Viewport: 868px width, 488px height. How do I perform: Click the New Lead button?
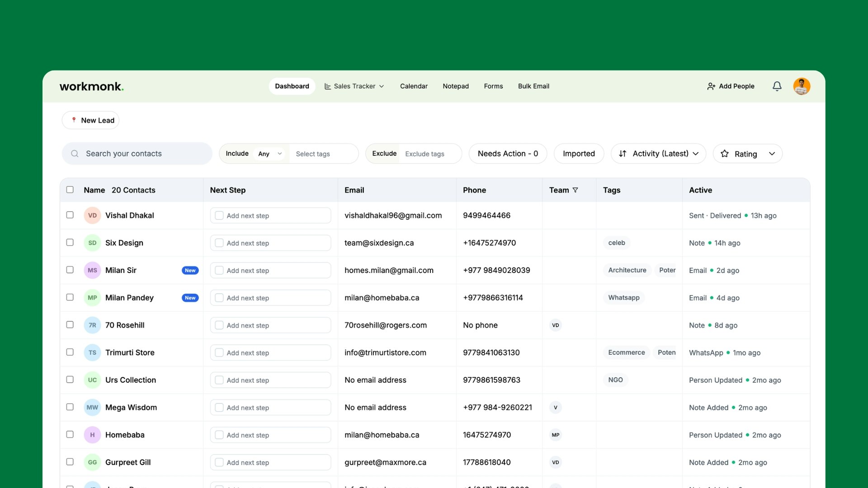click(90, 120)
